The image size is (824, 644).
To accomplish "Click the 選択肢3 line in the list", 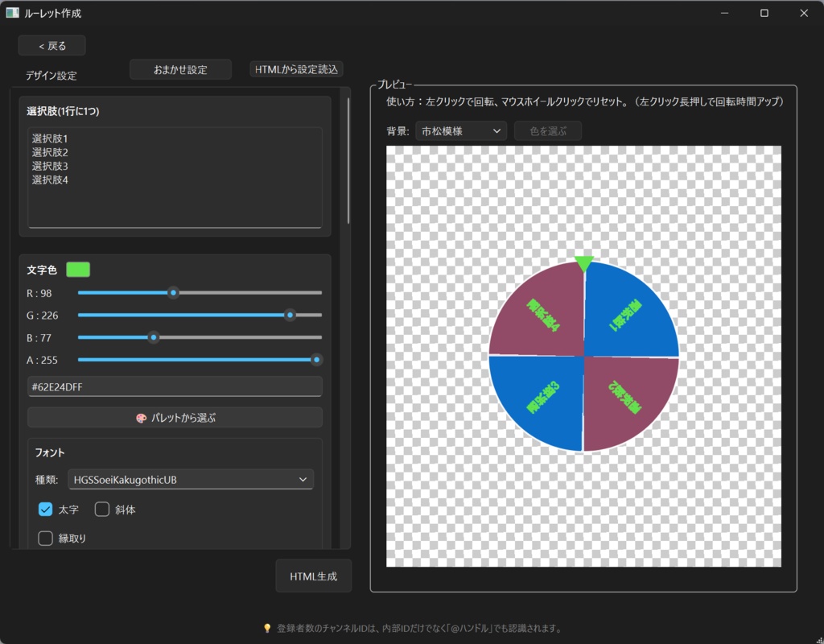I will 50,166.
